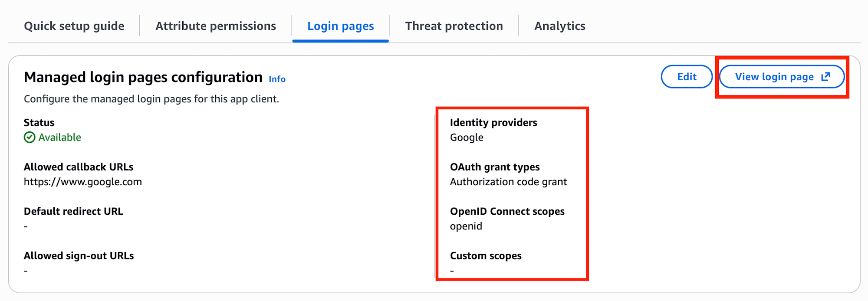Click the Identity providers label
This screenshot has height=301, width=868.
(493, 123)
